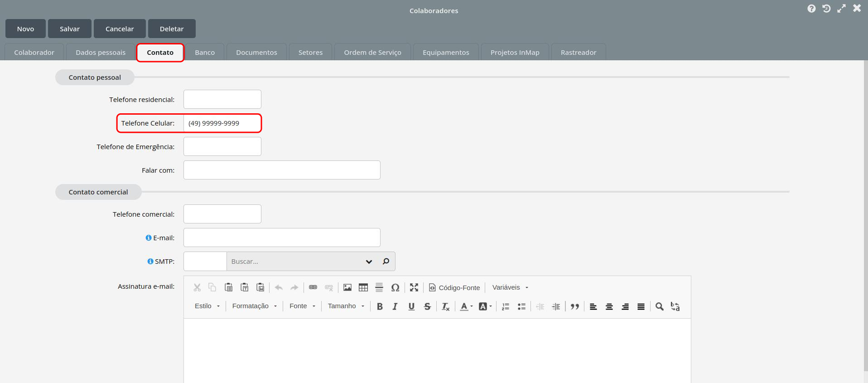
Task: Switch to the Colaborador tab
Action: tap(34, 52)
